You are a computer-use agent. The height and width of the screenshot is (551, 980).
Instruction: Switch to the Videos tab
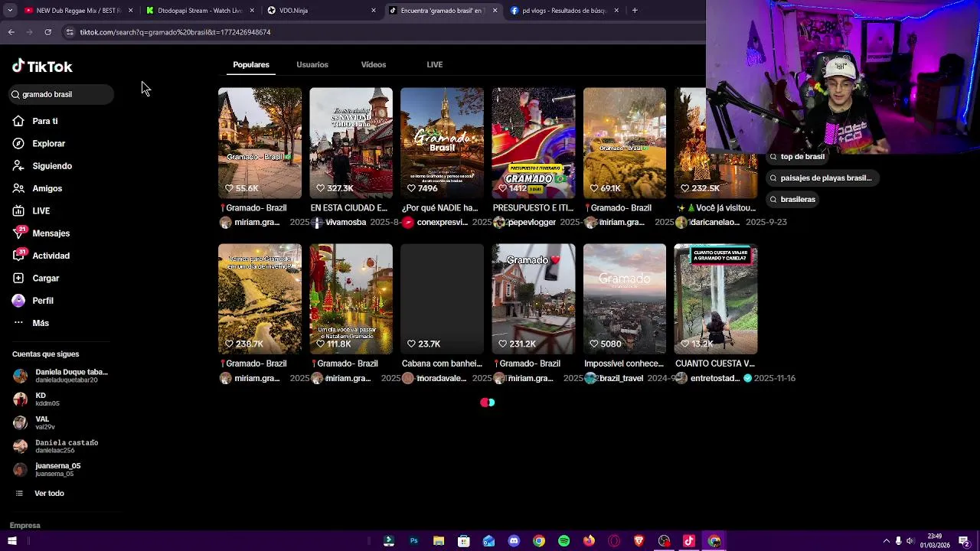(374, 65)
